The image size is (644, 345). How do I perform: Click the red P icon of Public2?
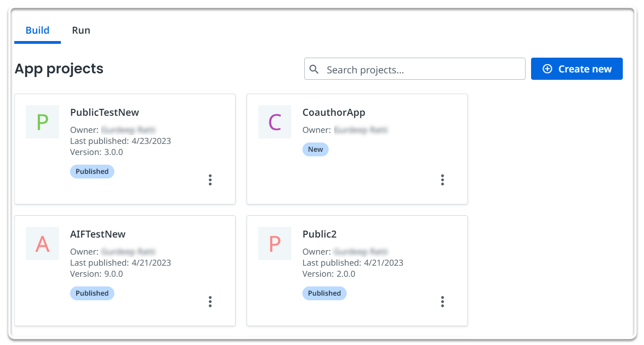275,244
